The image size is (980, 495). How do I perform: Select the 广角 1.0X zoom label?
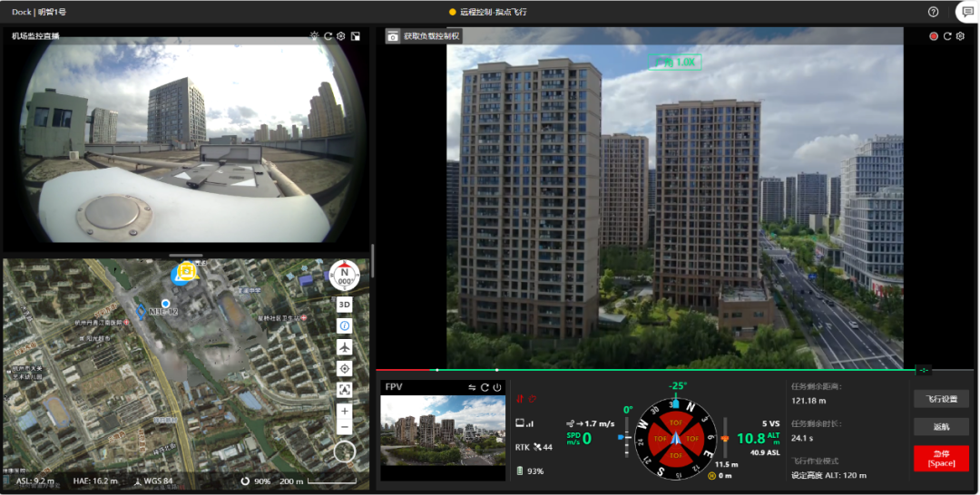(x=675, y=62)
